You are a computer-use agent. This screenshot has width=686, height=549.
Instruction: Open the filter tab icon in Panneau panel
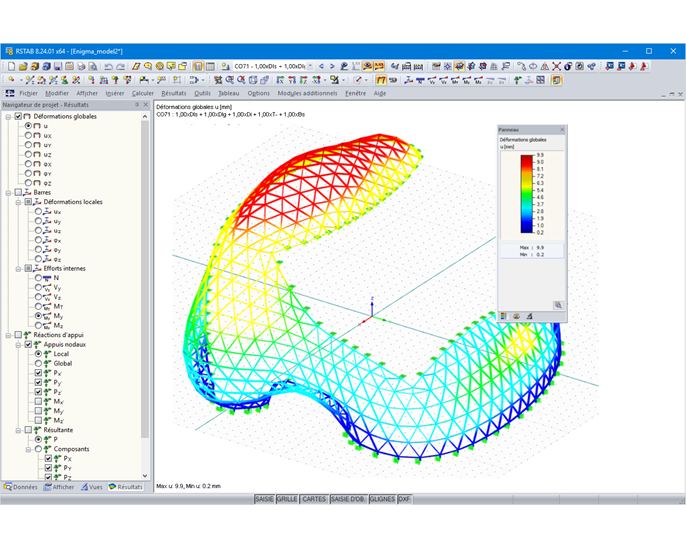point(529,316)
